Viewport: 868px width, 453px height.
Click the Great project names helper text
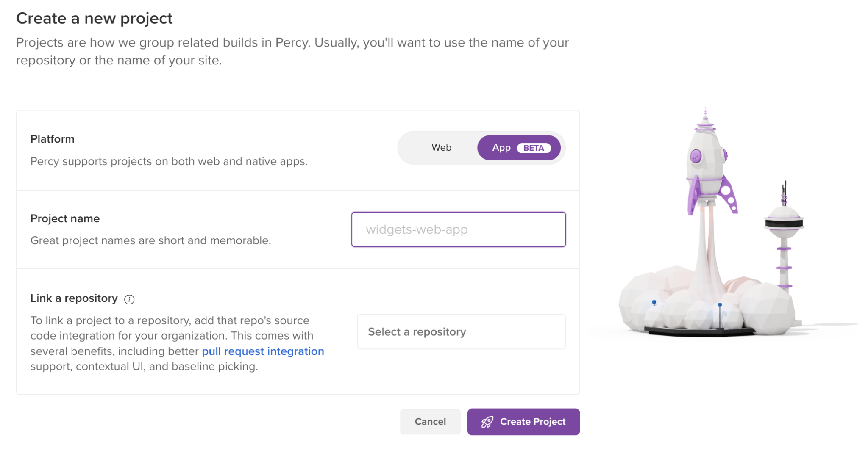pos(151,240)
